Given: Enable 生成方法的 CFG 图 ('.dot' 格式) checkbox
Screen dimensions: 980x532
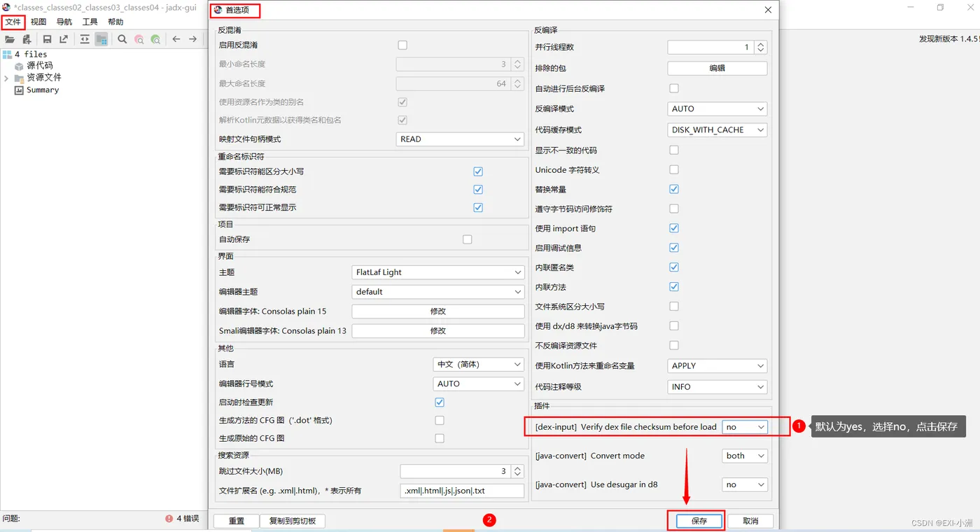Looking at the screenshot, I should pos(440,421).
